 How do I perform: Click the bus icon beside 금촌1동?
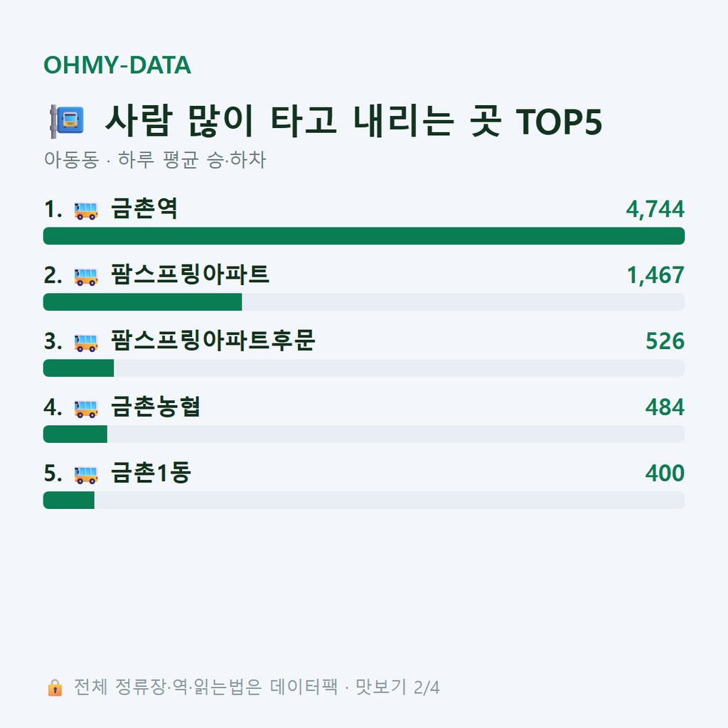pyautogui.click(x=86, y=474)
